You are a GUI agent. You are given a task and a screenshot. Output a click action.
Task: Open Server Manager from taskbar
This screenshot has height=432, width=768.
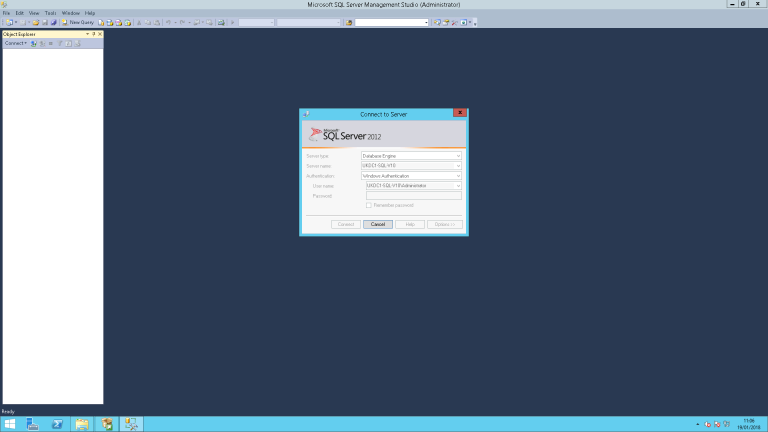pos(33,424)
